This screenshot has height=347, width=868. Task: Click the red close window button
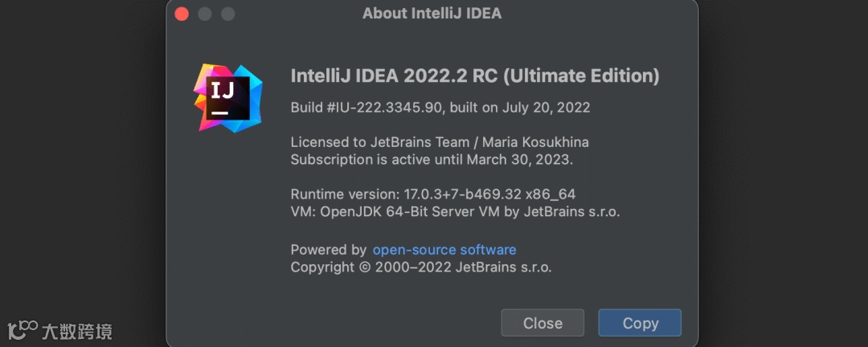coord(182,14)
